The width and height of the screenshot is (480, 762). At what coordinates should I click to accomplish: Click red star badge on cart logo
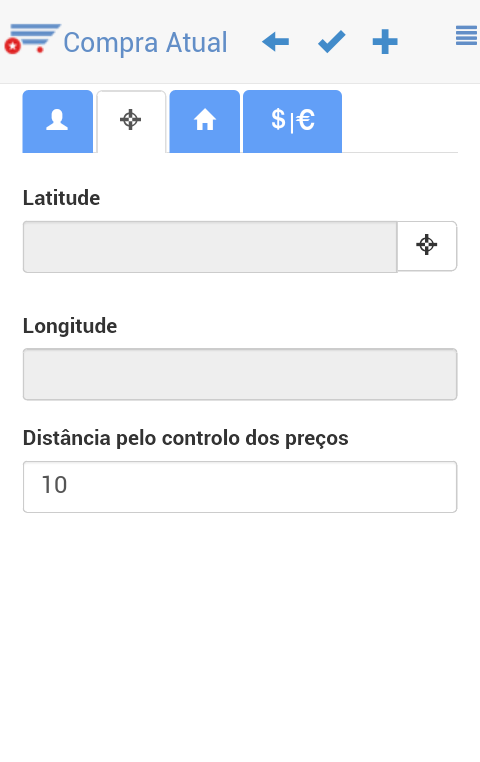tap(13, 46)
